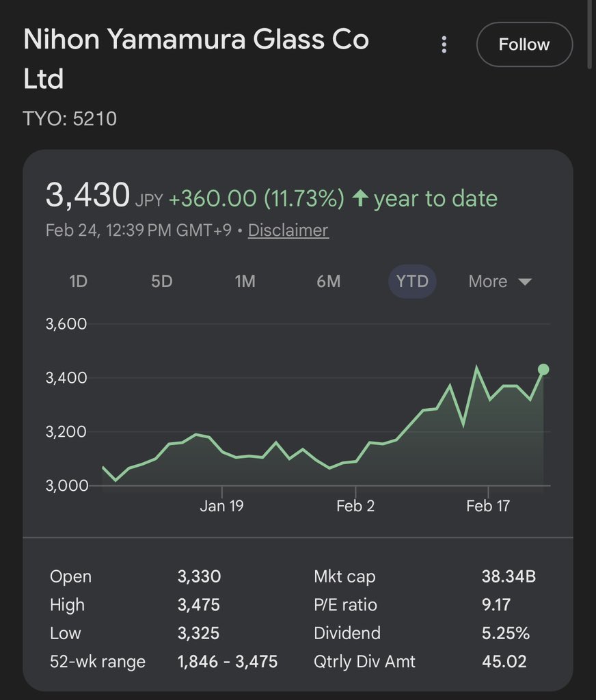This screenshot has width=596, height=700.
Task: Switch to the 1M time range
Action: (245, 282)
